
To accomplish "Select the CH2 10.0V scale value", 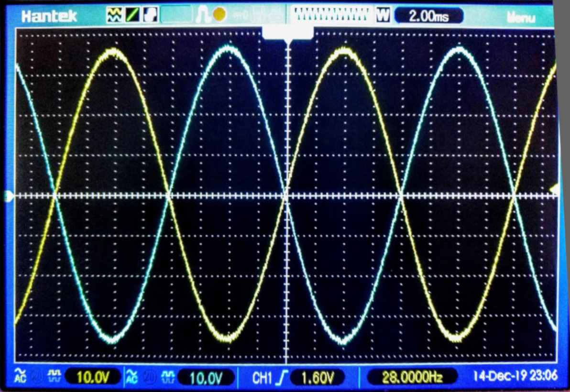I will coord(206,378).
